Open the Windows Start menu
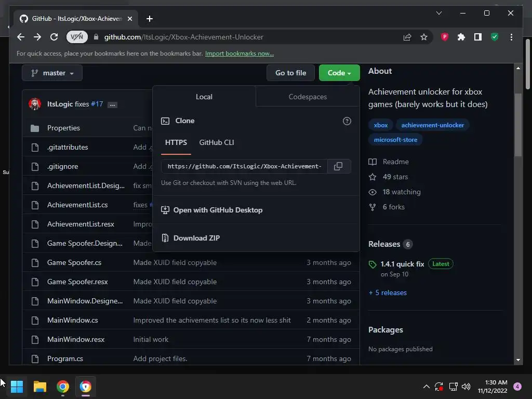 tap(17, 387)
